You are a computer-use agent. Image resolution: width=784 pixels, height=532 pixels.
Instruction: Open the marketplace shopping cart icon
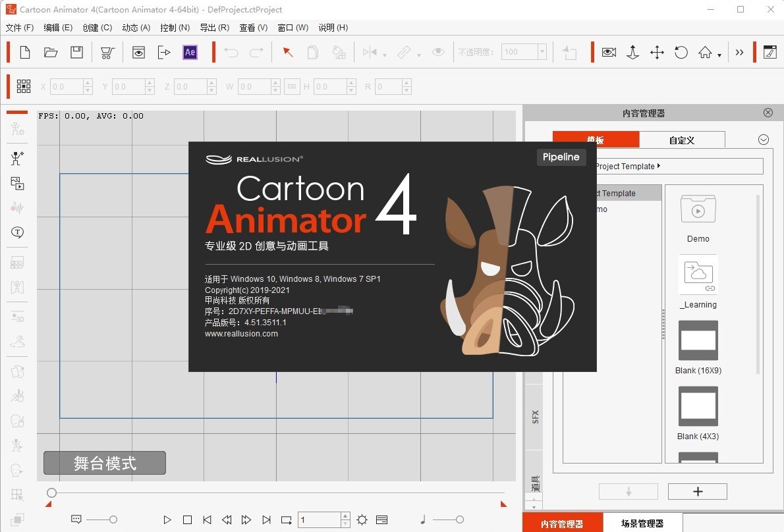[x=107, y=53]
